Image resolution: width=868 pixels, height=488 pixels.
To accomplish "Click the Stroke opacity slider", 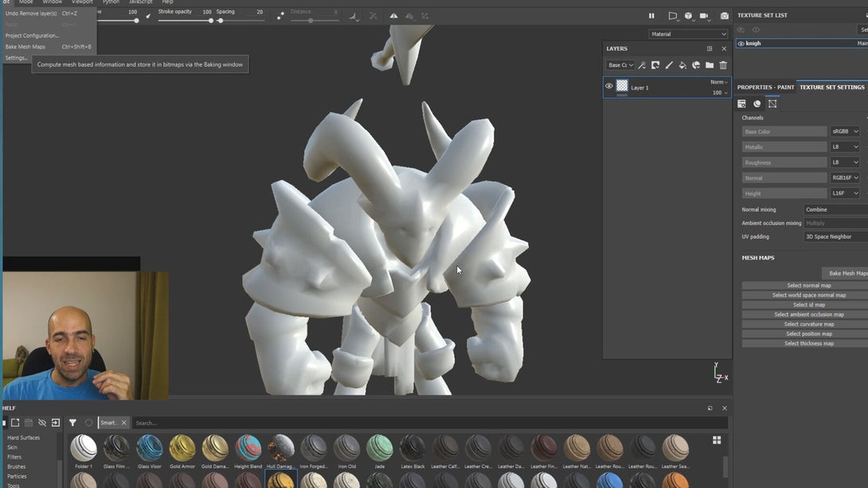I will coord(185,21).
